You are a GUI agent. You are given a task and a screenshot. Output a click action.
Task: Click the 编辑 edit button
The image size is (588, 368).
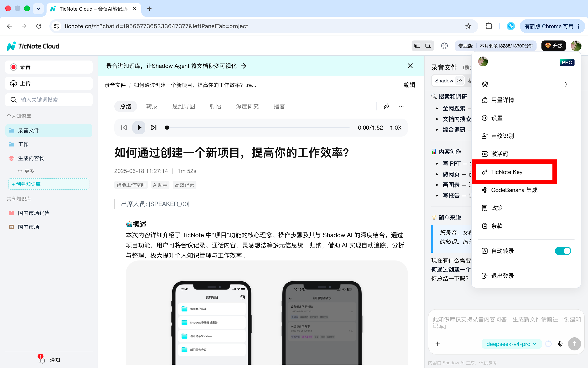pyautogui.click(x=409, y=85)
